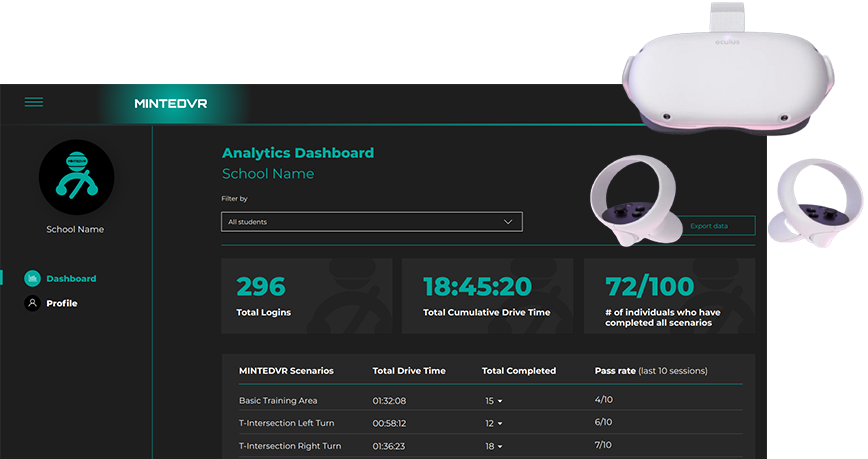Click drive time 01:32:08
Viewport: 868px width, 459px height.
389,401
